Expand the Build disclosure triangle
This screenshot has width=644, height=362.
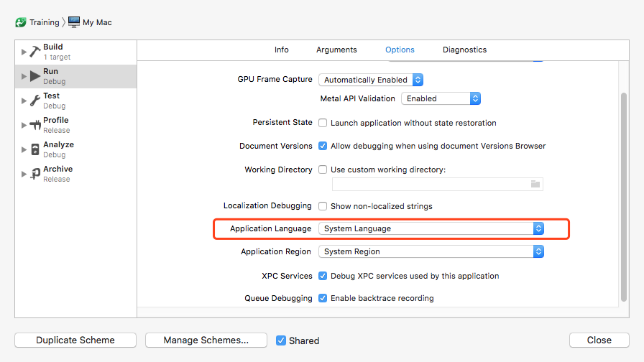pyautogui.click(x=24, y=52)
